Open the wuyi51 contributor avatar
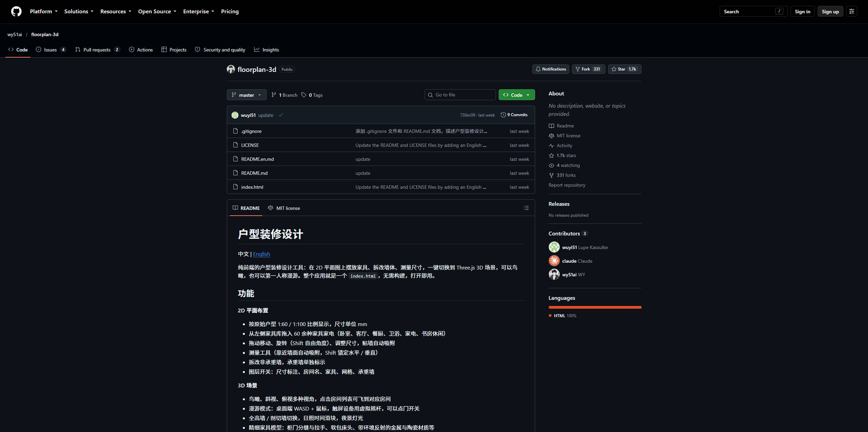868x432 pixels. (x=554, y=247)
